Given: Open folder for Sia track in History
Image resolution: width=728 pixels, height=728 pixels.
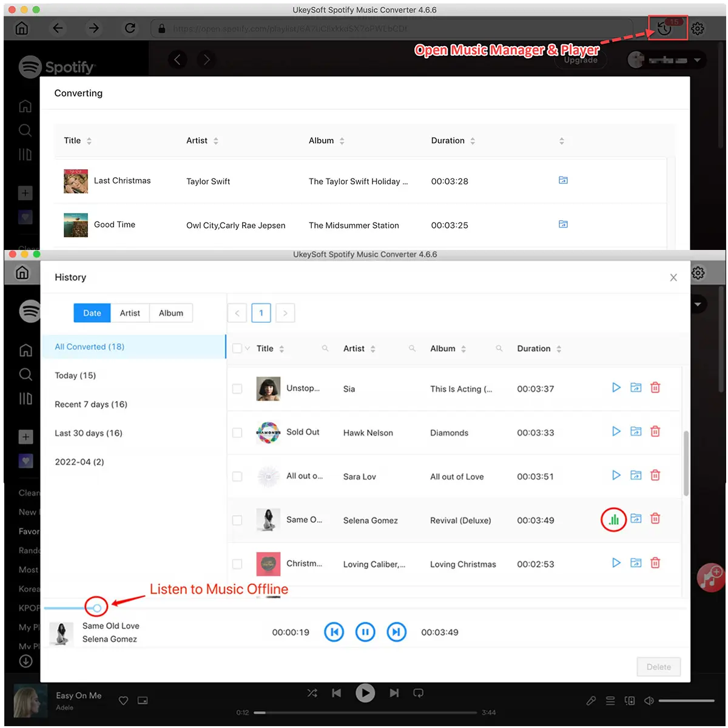Looking at the screenshot, I should [x=636, y=387].
